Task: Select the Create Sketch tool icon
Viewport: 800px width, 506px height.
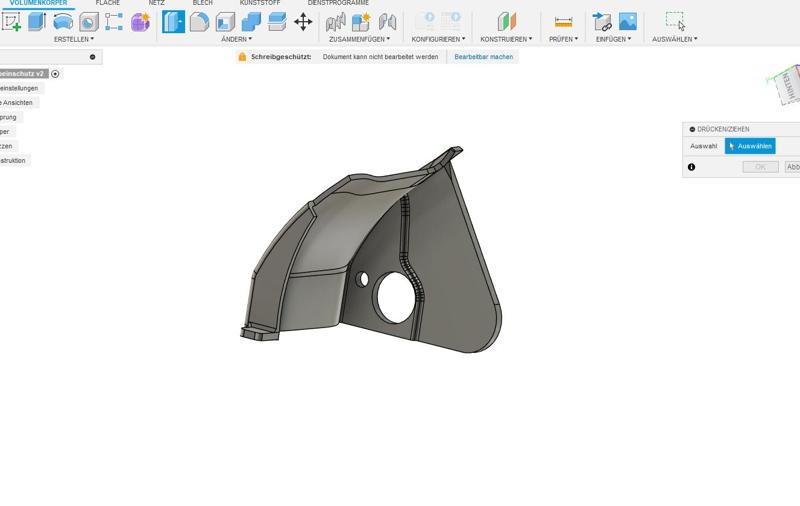Action: pyautogui.click(x=11, y=22)
